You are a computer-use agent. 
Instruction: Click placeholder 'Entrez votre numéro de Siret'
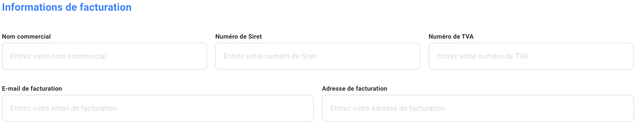point(270,56)
